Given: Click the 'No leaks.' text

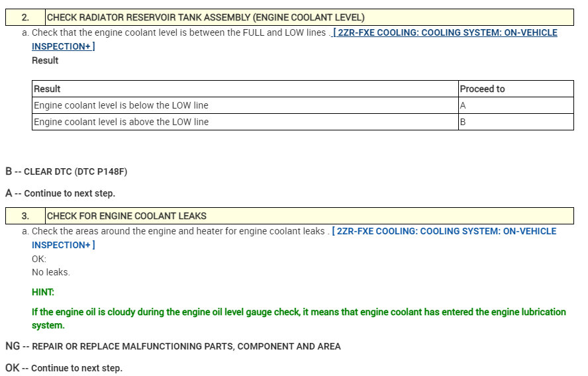Looking at the screenshot, I should [x=51, y=272].
